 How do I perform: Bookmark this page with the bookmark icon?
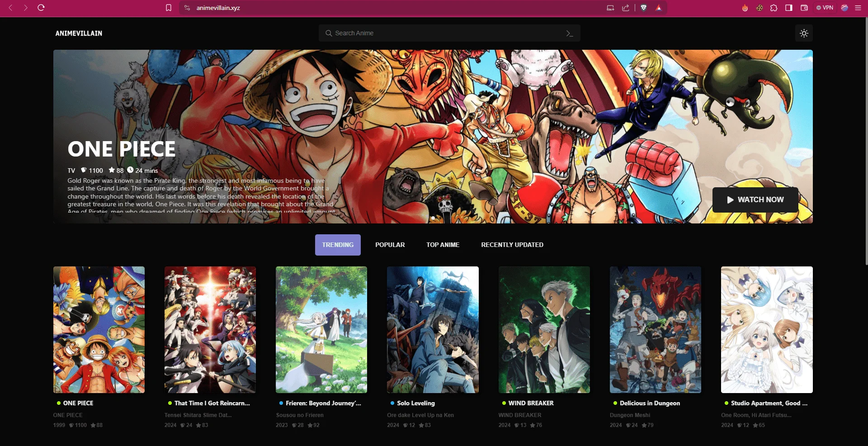[x=169, y=8]
